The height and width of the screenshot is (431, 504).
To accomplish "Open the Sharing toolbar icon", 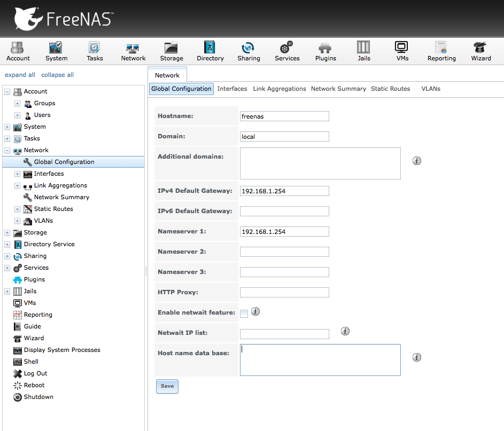I will click(x=248, y=48).
